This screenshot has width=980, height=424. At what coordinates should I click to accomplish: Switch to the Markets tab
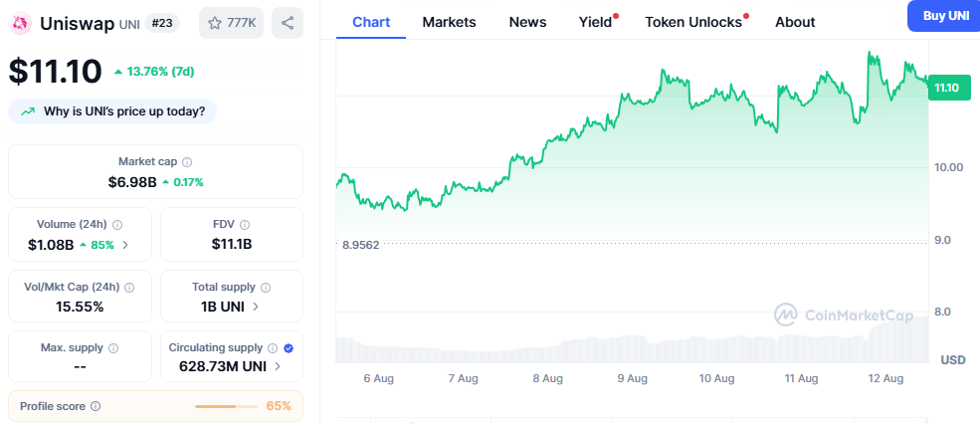pos(449,22)
